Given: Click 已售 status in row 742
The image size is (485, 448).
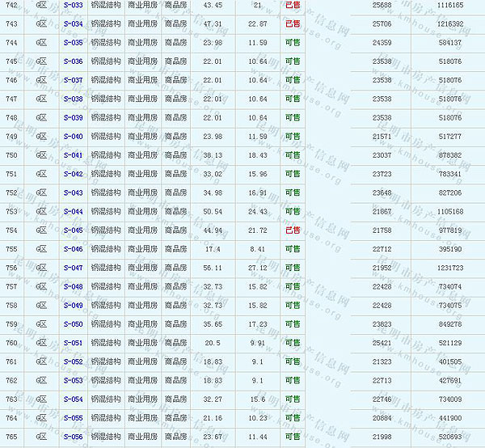Looking at the screenshot, I should click(293, 5).
